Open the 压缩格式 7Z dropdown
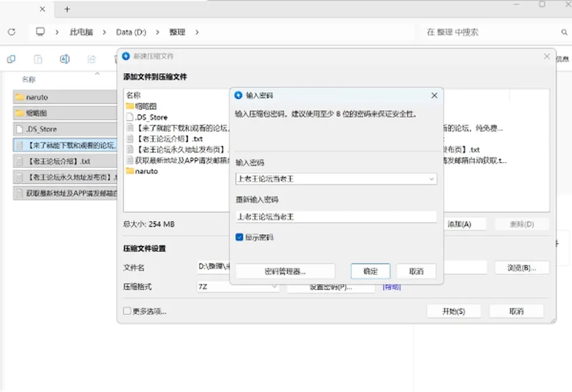Image resolution: width=572 pixels, height=392 pixels. (238, 287)
